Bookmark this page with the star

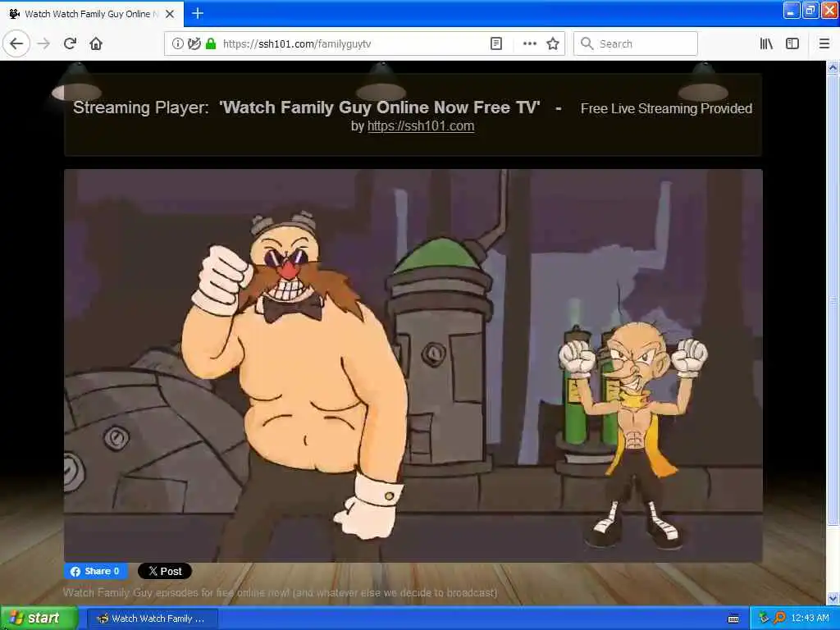tap(553, 44)
